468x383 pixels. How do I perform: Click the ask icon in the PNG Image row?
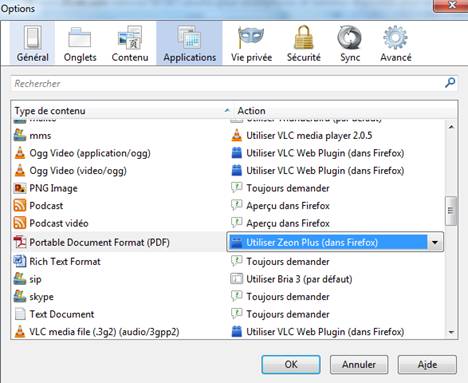tap(236, 188)
